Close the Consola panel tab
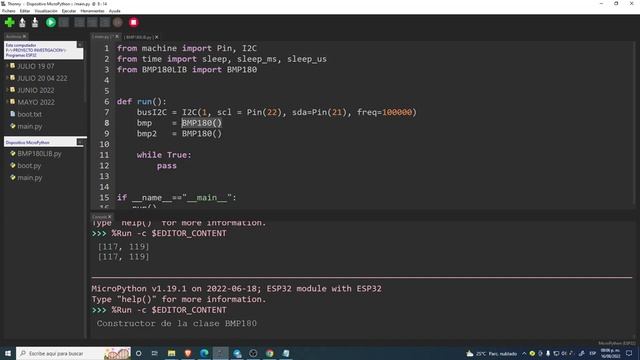 (110, 217)
